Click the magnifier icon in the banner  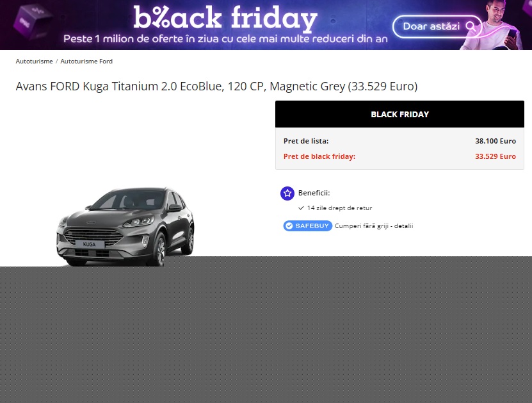pyautogui.click(x=471, y=26)
